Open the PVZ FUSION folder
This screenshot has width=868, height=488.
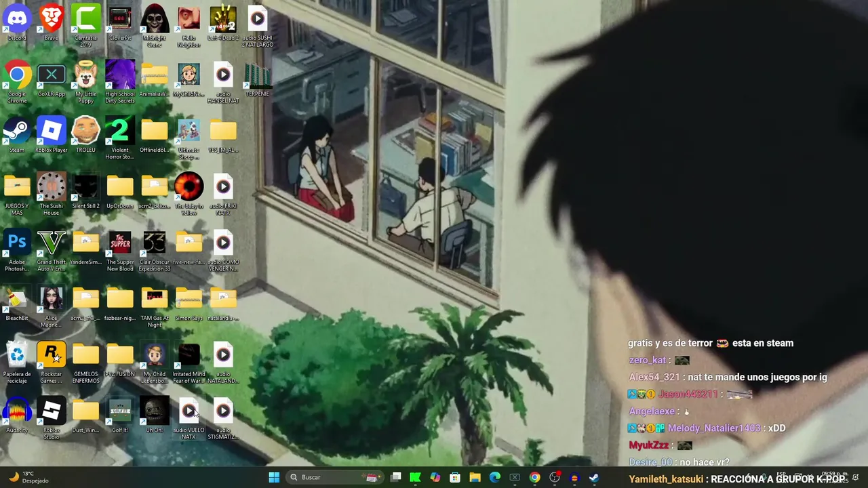point(120,360)
